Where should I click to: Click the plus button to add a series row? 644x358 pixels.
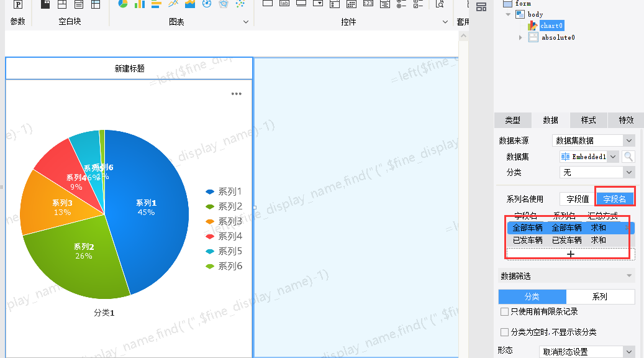571,254
